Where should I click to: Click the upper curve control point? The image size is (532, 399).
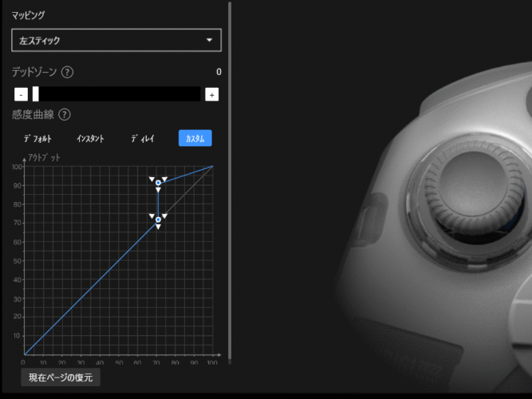coord(158,183)
